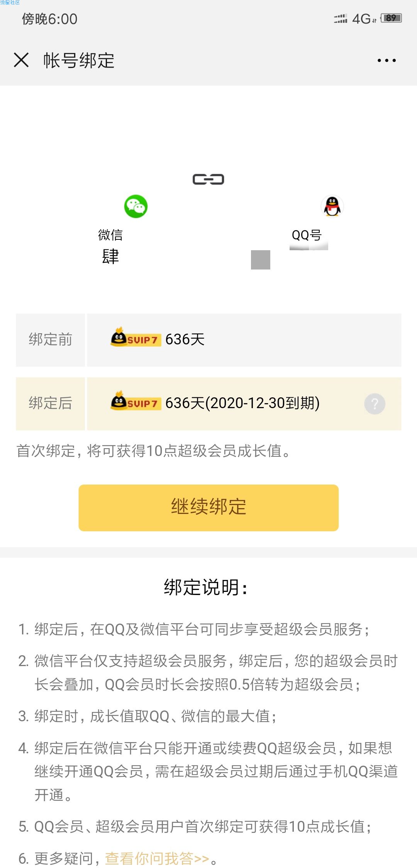
Task: Tap the QQ penguin avatar icon
Action: click(x=332, y=207)
